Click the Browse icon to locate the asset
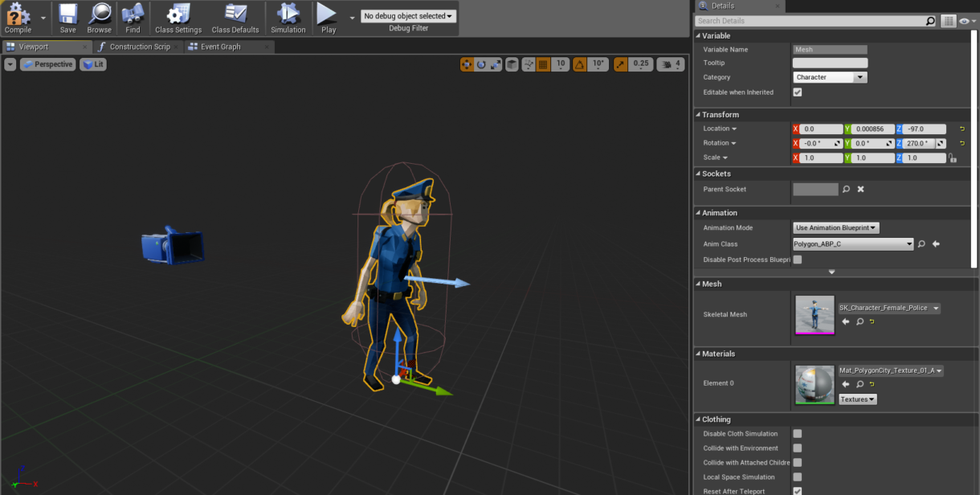Viewport: 980px width, 495px height. [x=99, y=16]
